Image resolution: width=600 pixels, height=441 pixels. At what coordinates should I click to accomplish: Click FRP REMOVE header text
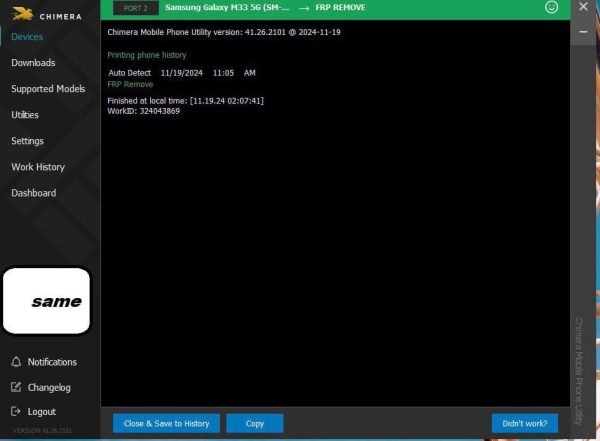[x=341, y=7]
